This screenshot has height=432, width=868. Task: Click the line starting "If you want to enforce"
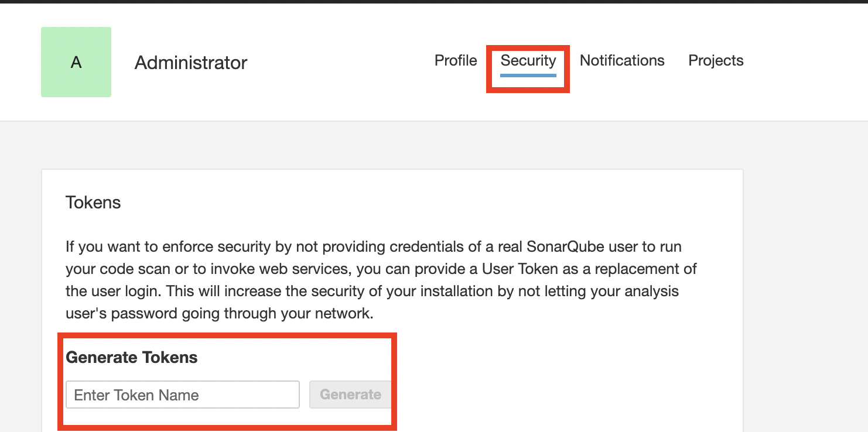tap(374, 246)
